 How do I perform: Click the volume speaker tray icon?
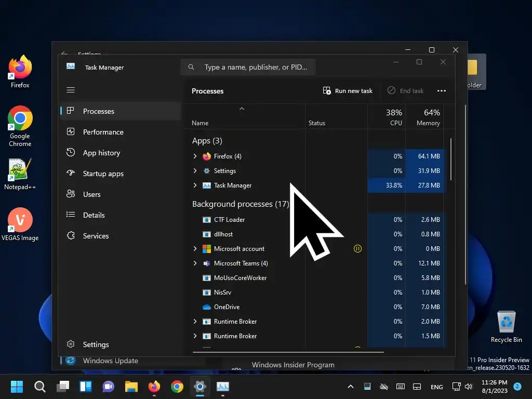click(469, 387)
